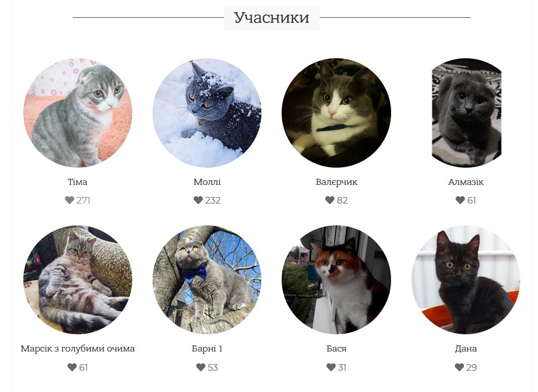The image size is (538, 392).
Task: Open the calico cat photo of Бася
Action: (x=336, y=280)
